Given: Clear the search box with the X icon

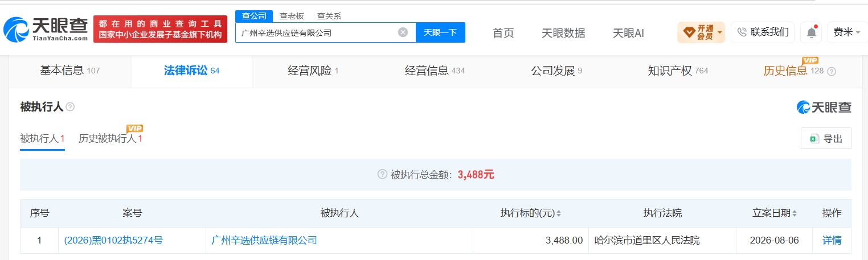Looking at the screenshot, I should pyautogui.click(x=403, y=32).
